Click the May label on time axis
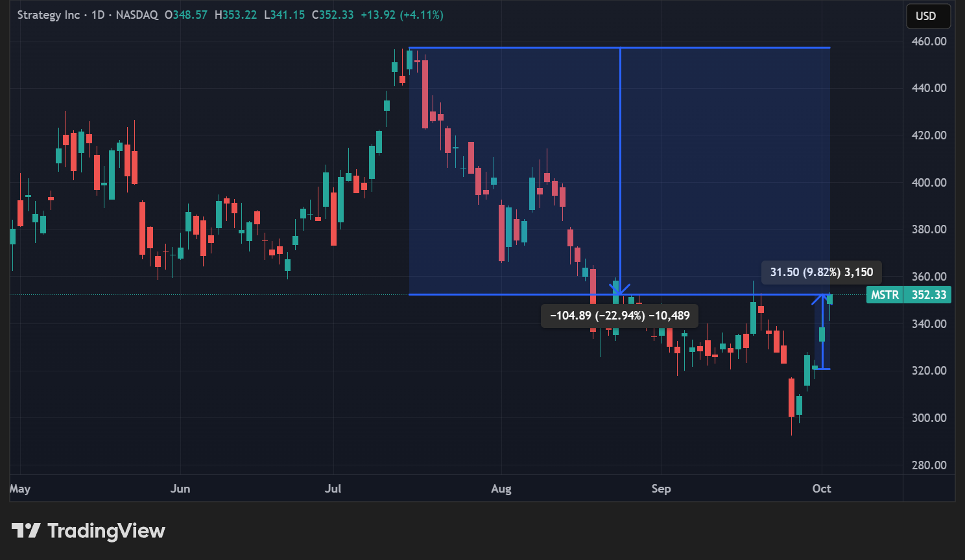The width and height of the screenshot is (965, 560). click(20, 489)
